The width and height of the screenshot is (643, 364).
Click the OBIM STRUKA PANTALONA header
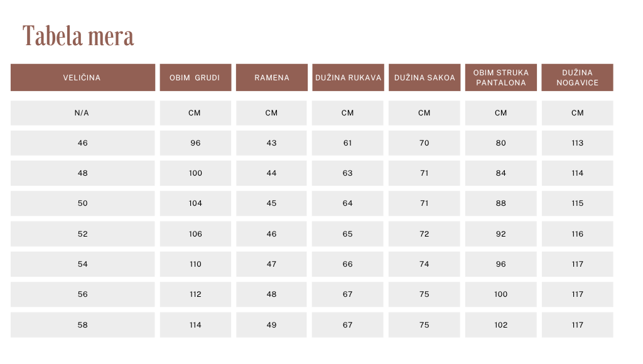click(500, 77)
